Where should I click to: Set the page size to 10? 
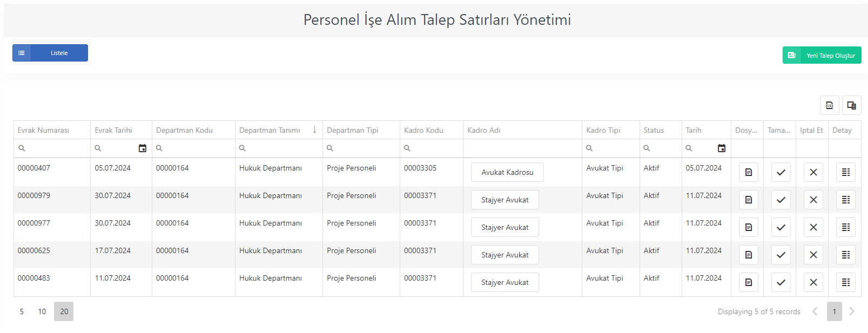pos(42,311)
